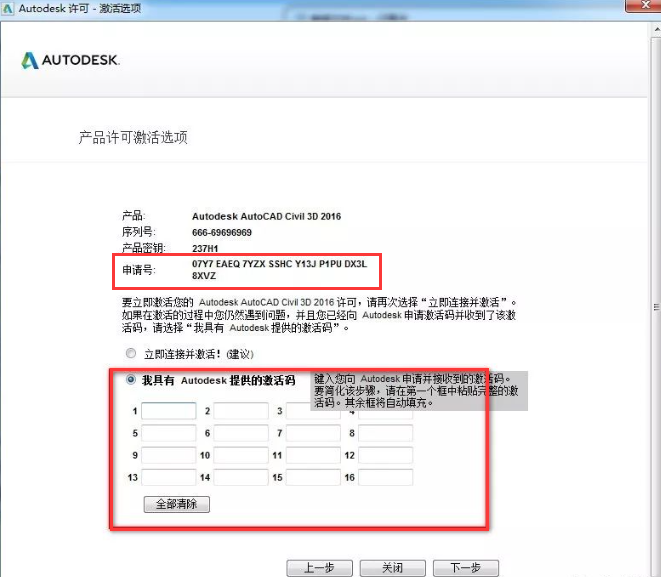This screenshot has height=577, width=661.
Task: Click activation code field 10
Action: (x=241, y=455)
